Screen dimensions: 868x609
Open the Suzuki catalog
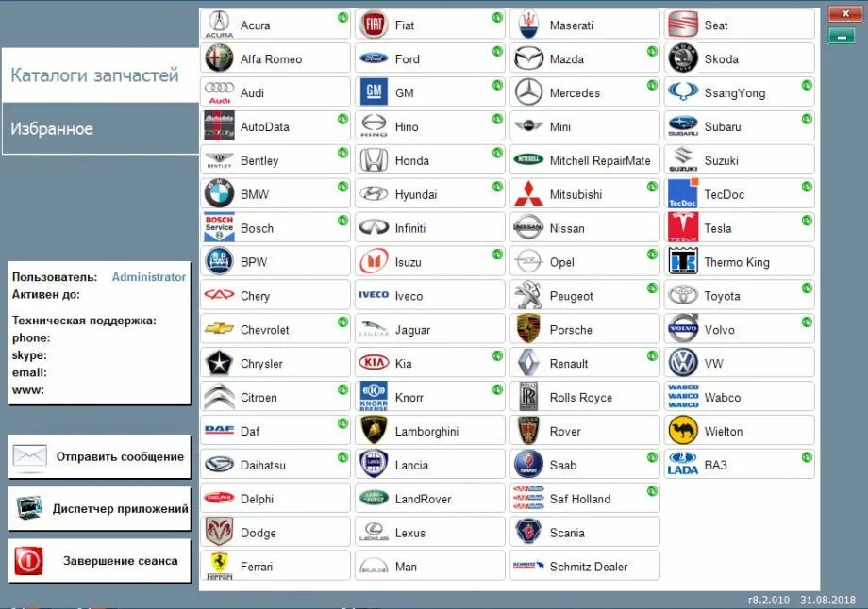(x=740, y=160)
